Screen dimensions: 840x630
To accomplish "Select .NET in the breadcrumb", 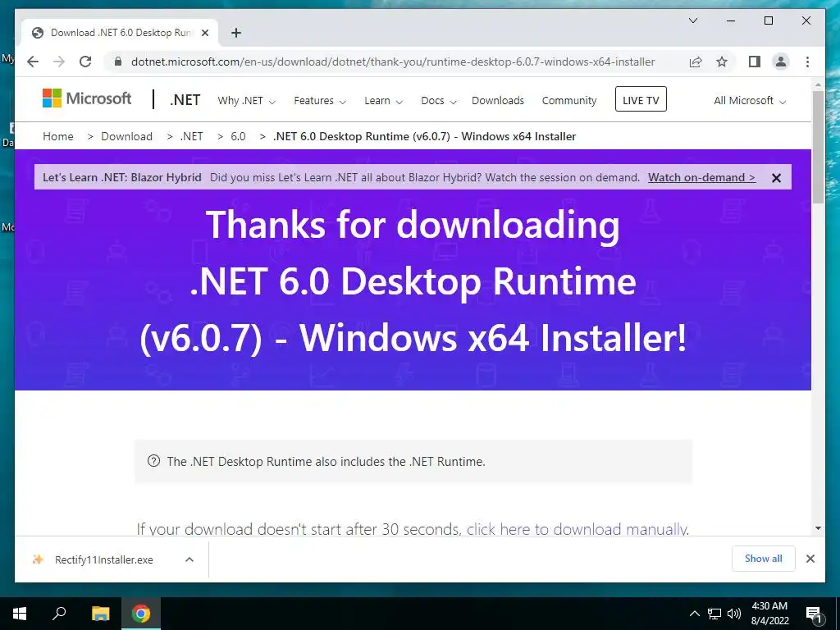I will pyautogui.click(x=191, y=137).
